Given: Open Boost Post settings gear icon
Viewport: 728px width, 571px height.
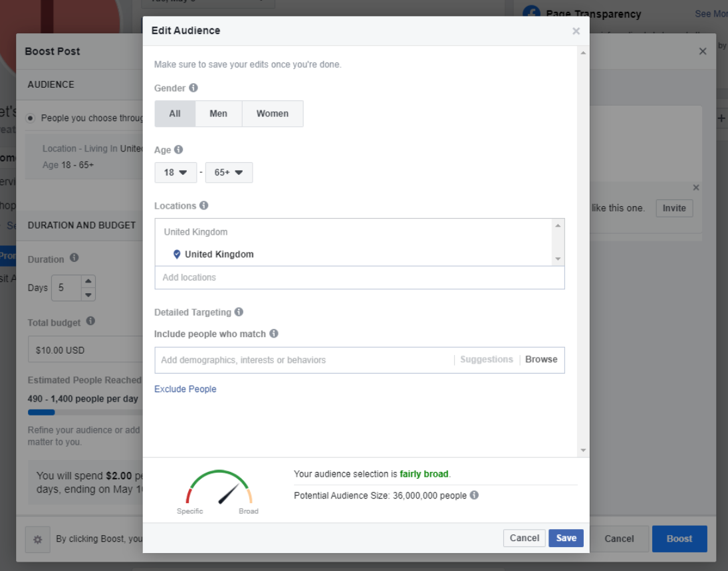Looking at the screenshot, I should [37, 539].
